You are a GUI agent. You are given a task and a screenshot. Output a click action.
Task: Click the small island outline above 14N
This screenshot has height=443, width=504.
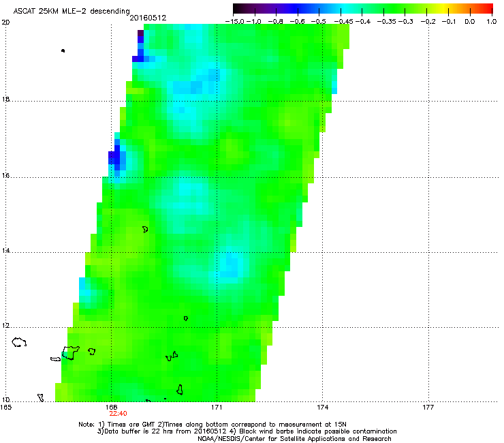[x=145, y=230]
